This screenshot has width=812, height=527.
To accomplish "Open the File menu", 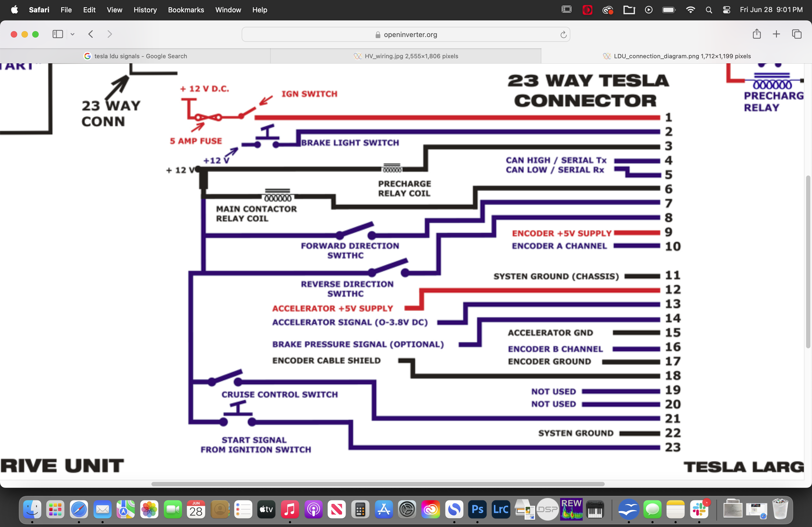I will click(x=66, y=10).
